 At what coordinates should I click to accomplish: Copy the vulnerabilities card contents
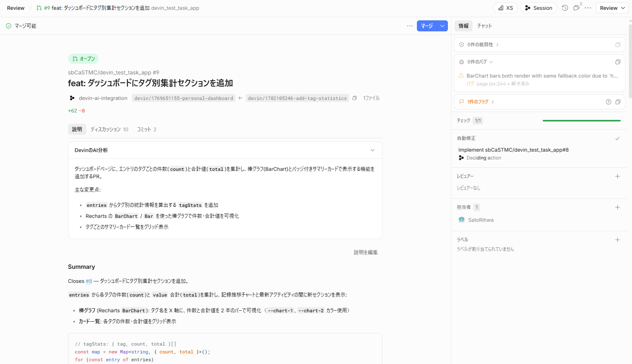618,45
